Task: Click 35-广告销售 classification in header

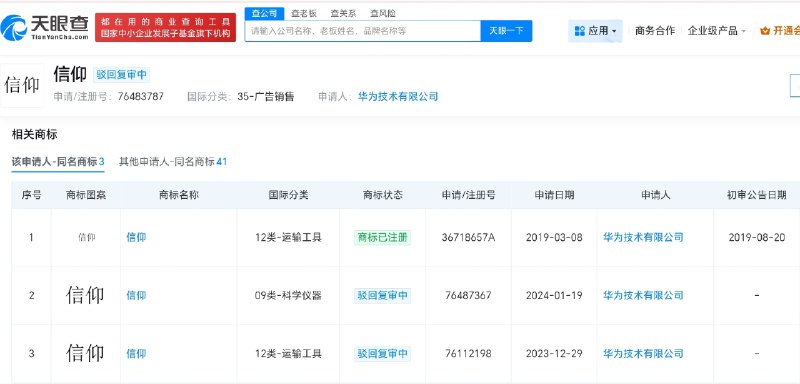Action: pos(266,97)
